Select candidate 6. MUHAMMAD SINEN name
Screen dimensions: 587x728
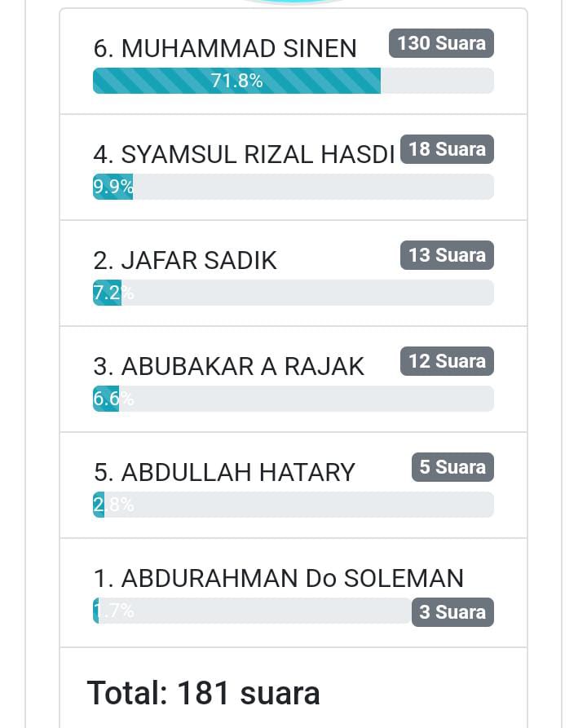pos(225,49)
